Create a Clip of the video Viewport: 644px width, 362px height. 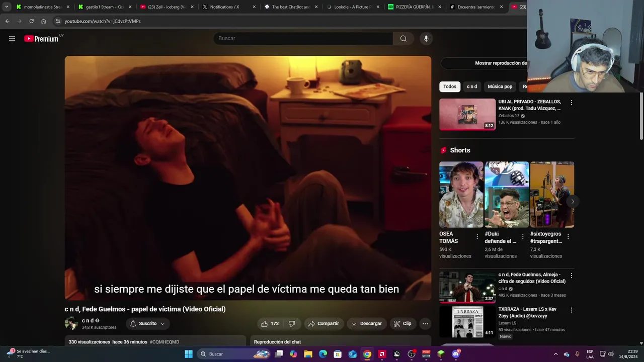point(403,324)
